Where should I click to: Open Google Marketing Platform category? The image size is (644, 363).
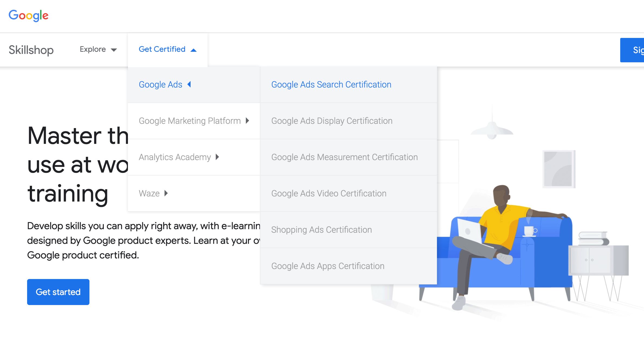190,121
